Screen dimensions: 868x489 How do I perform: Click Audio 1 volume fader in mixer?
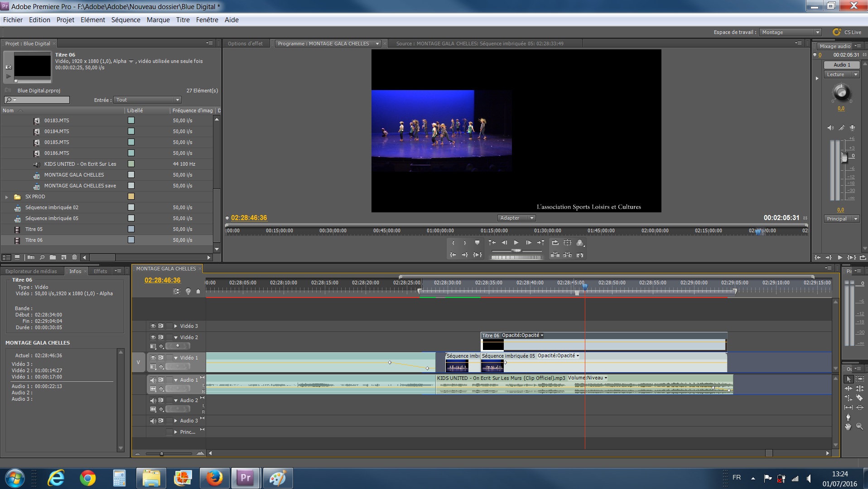pyautogui.click(x=844, y=158)
